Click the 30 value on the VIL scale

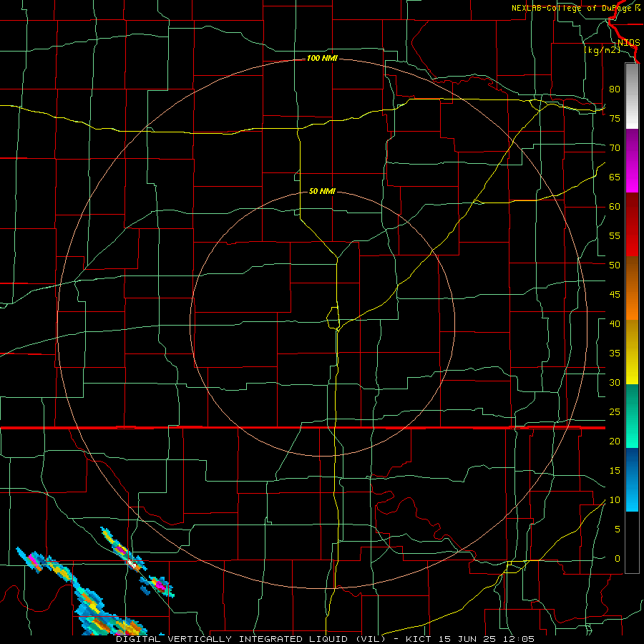click(x=615, y=382)
